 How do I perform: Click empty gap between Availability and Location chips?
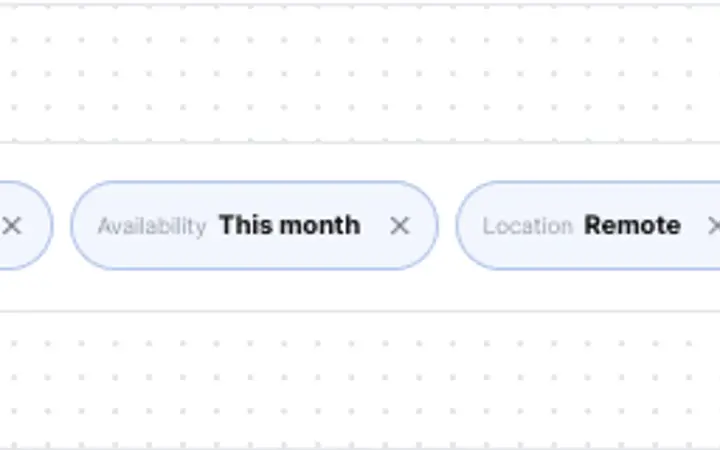447,225
